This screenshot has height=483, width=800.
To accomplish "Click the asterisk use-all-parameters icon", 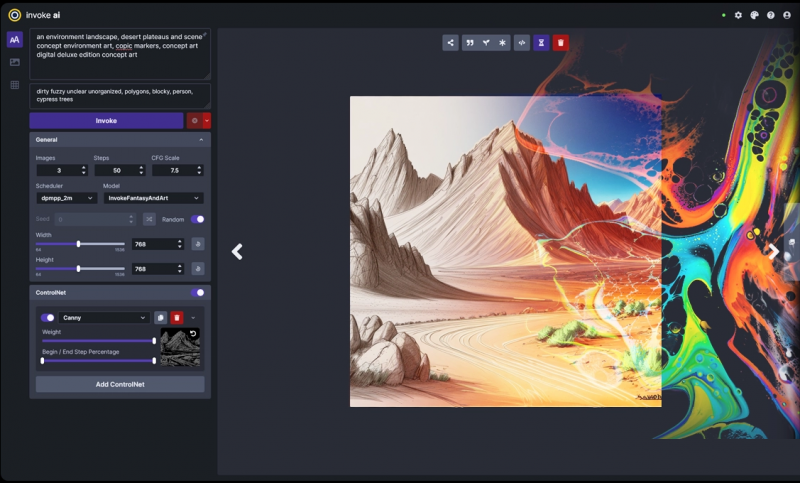I will coord(503,43).
